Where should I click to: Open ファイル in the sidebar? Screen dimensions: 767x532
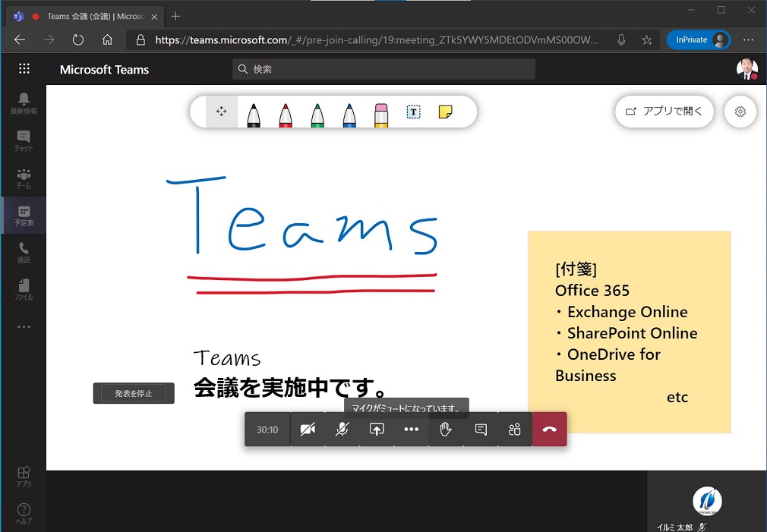coord(24,290)
